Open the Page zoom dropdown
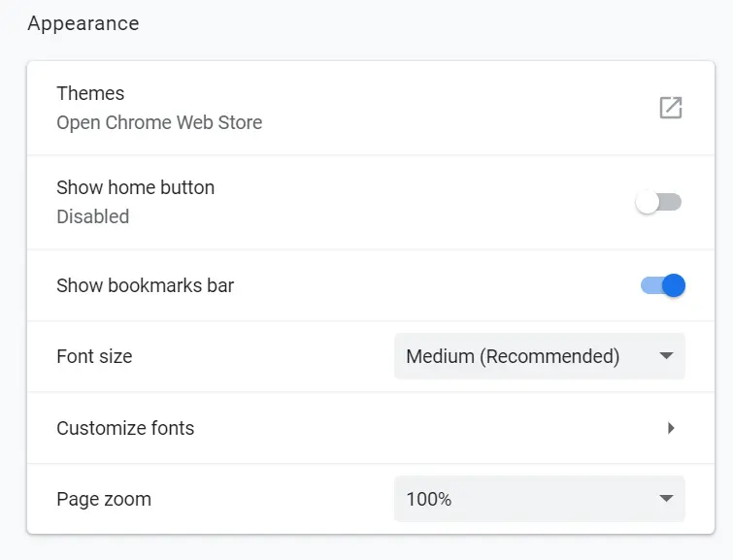The width and height of the screenshot is (733, 560). click(540, 499)
